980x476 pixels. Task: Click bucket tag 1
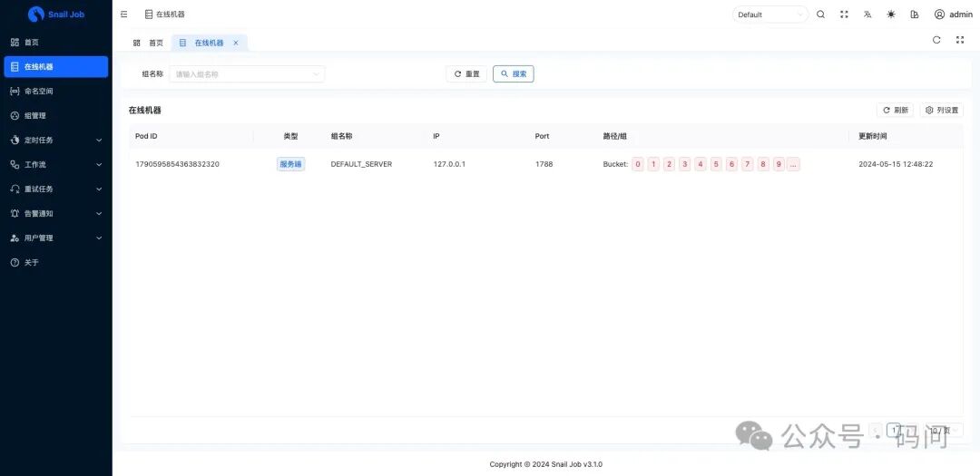click(653, 164)
